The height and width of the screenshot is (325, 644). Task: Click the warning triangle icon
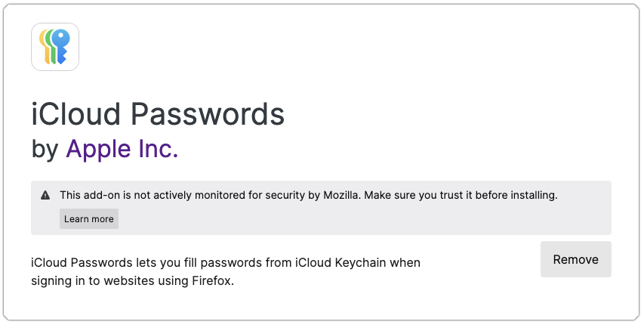45,195
